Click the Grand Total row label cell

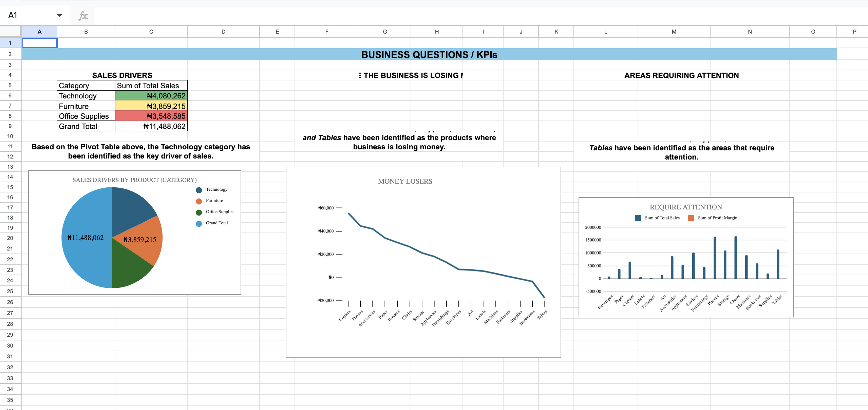click(86, 126)
